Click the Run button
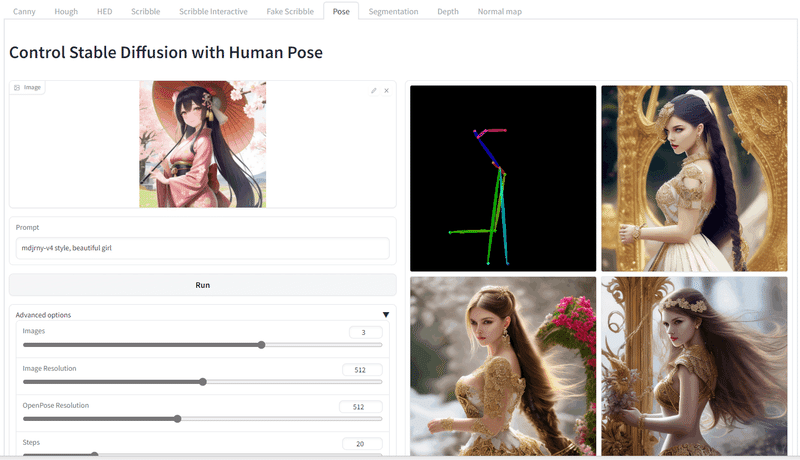This screenshot has height=460, width=800. (x=203, y=285)
